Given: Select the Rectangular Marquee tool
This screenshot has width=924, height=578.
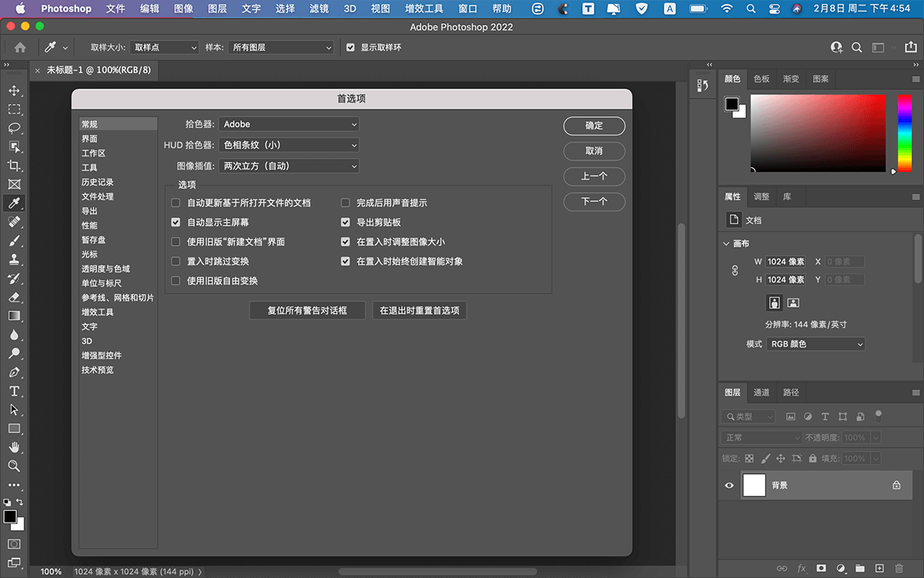Looking at the screenshot, I should point(14,109).
